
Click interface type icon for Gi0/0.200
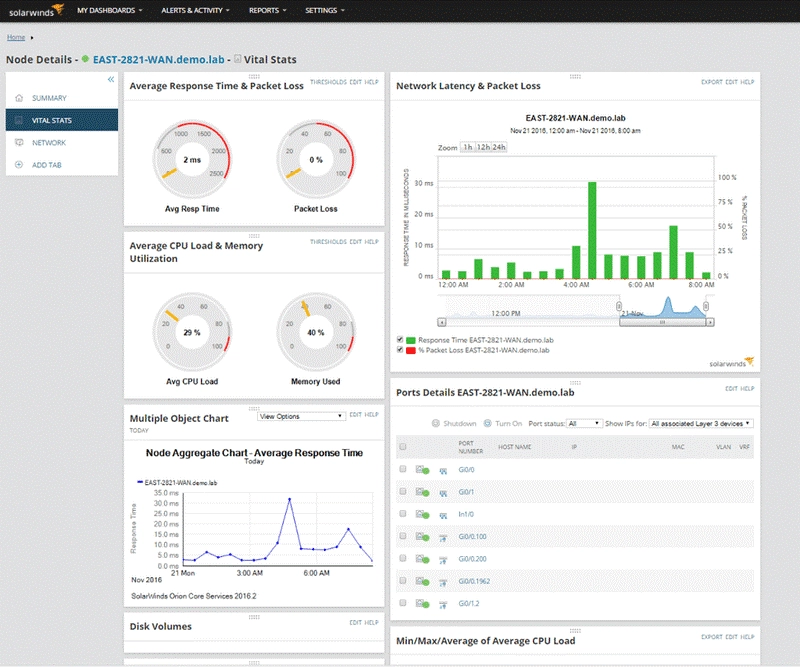[443, 560]
